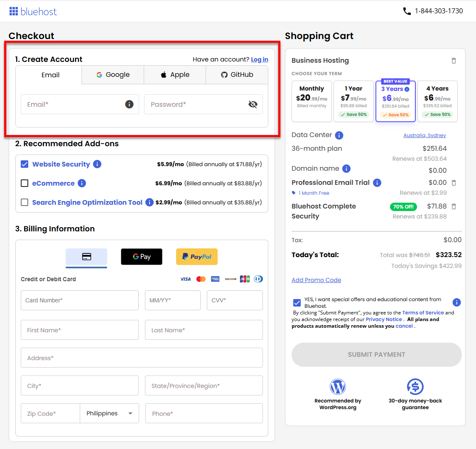
Task: Select the 3 Years term option
Action: coord(395,101)
